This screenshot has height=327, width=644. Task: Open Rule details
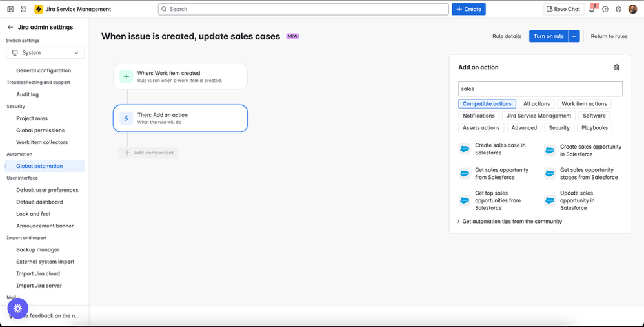(x=507, y=36)
